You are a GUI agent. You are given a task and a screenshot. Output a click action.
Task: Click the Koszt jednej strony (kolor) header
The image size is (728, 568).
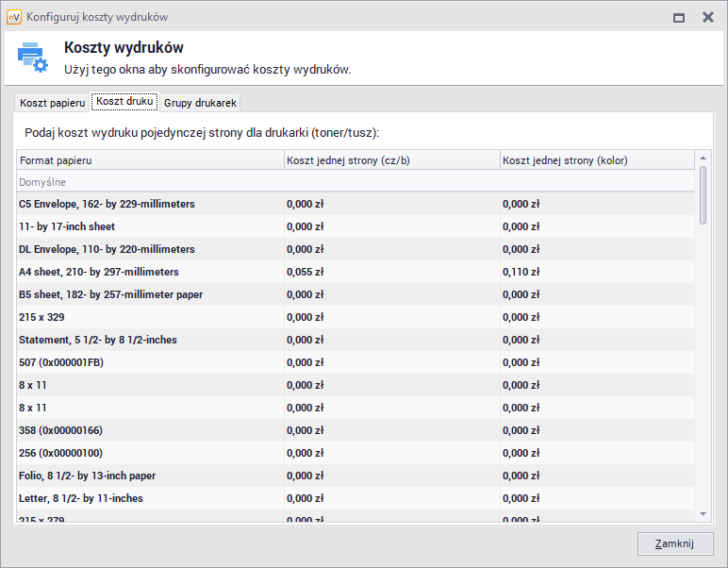coord(596,160)
